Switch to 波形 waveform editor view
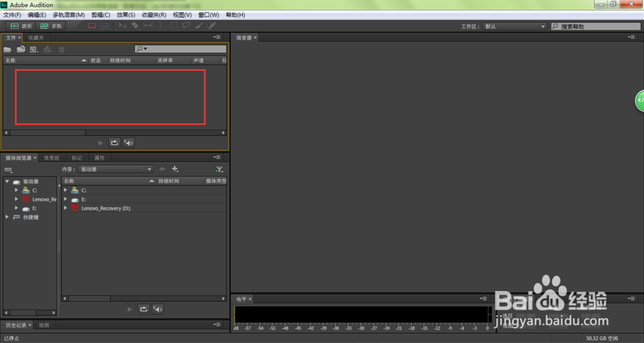The height and width of the screenshot is (343, 644). click(21, 26)
